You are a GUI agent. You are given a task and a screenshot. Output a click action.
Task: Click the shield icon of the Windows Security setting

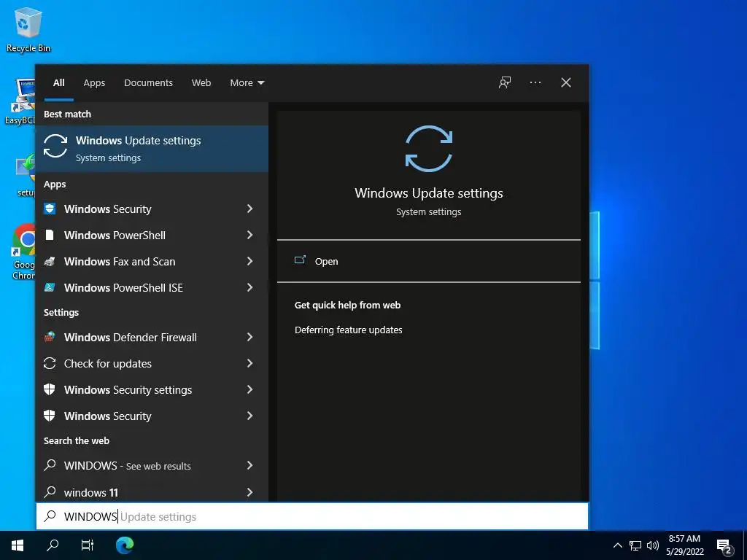[50, 416]
